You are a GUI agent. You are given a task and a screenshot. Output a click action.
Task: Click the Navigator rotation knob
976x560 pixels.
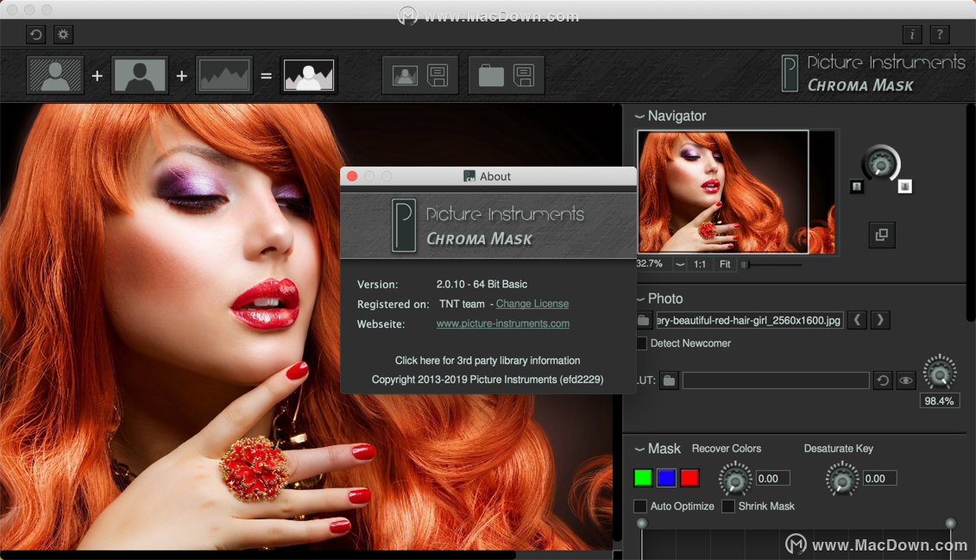click(881, 164)
